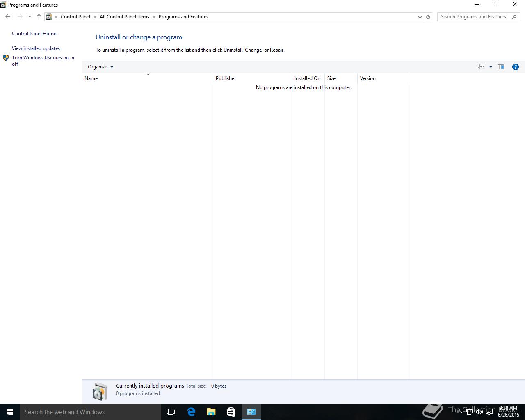Click the volume tray icon

click(x=479, y=412)
